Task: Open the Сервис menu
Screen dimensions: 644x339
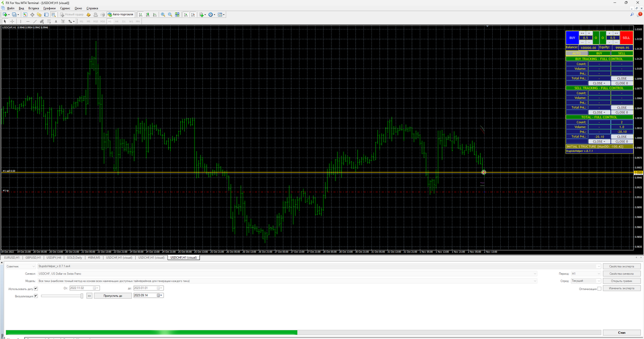Action: click(65, 8)
